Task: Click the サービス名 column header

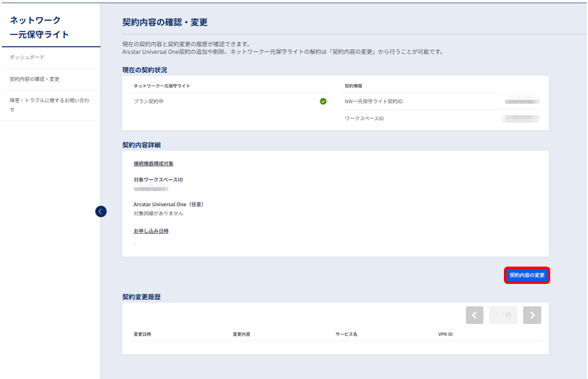Action: point(346,334)
